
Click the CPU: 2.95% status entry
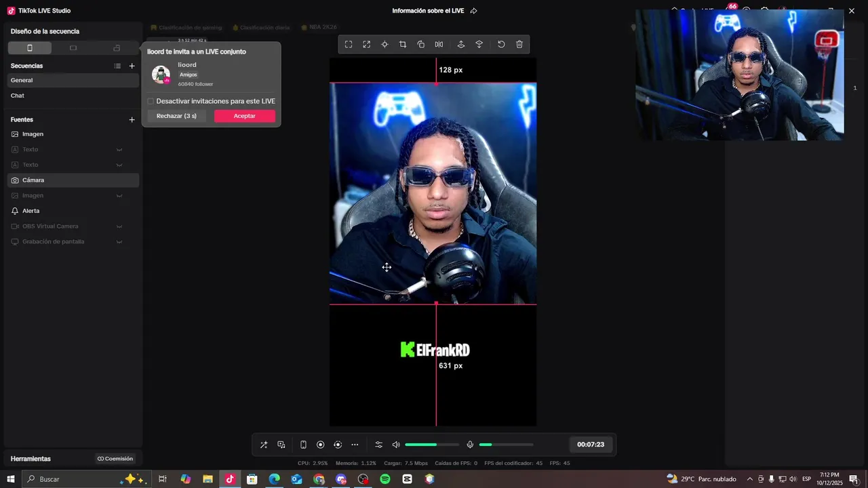313,464
